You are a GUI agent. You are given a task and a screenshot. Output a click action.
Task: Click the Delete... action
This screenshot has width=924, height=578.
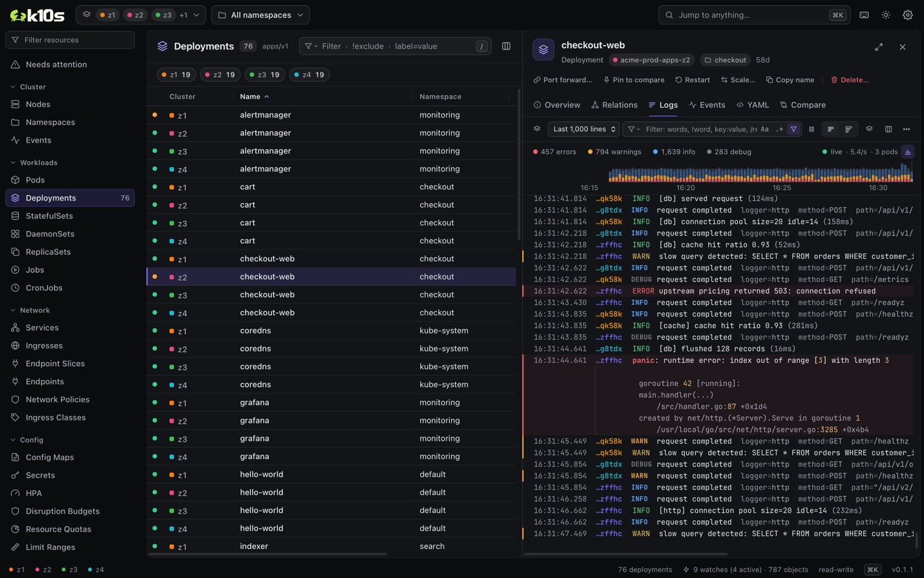pyautogui.click(x=850, y=80)
